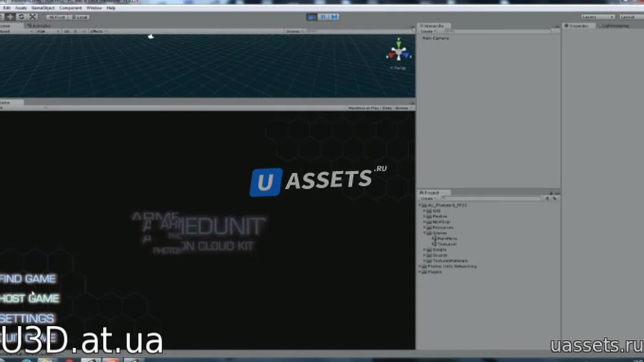This screenshot has width=644, height=362.
Task: Switch to the Lightmapping tab
Action: pos(614,26)
